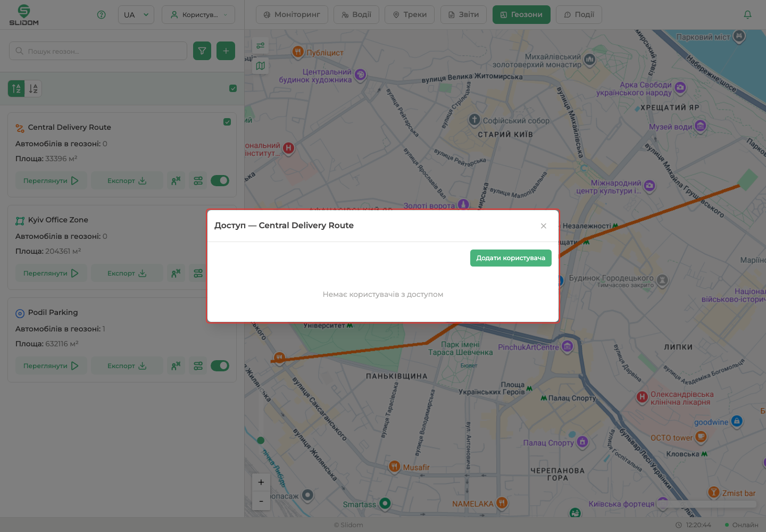The width and height of the screenshot is (766, 532).
Task: Go to the Треки tab
Action: click(x=410, y=15)
